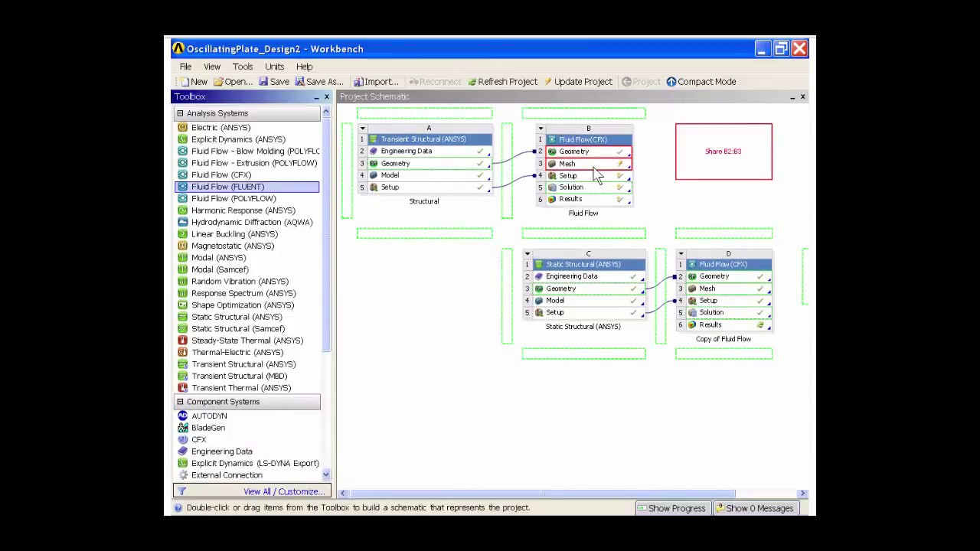
Task: Open the Help menu
Action: [304, 67]
